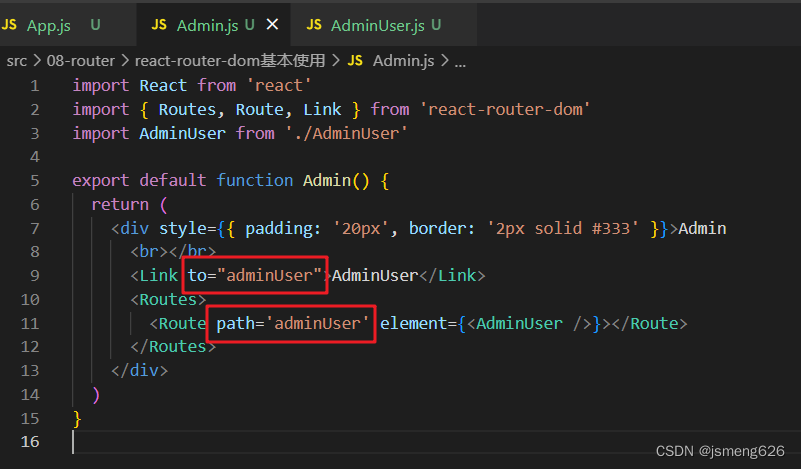The image size is (801, 469).
Task: Open the 08-router breadcrumb segment
Action: (x=81, y=61)
